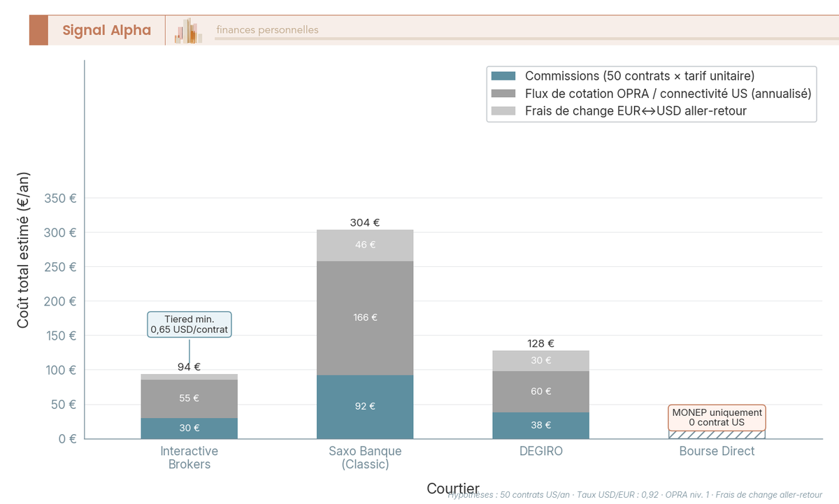
Task: Click the 300 € y-axis tick label
Action: click(x=59, y=233)
